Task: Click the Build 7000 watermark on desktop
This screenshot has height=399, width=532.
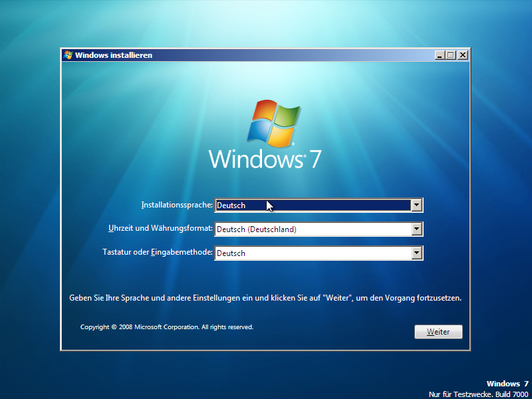Action: point(479,394)
